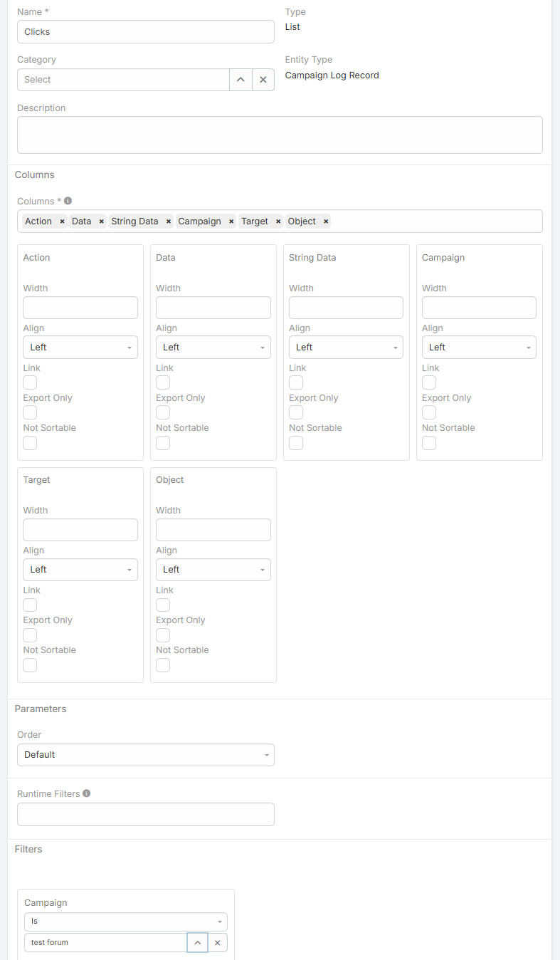Set Width for Data column
Screen dimensions: 560x960
tap(213, 308)
